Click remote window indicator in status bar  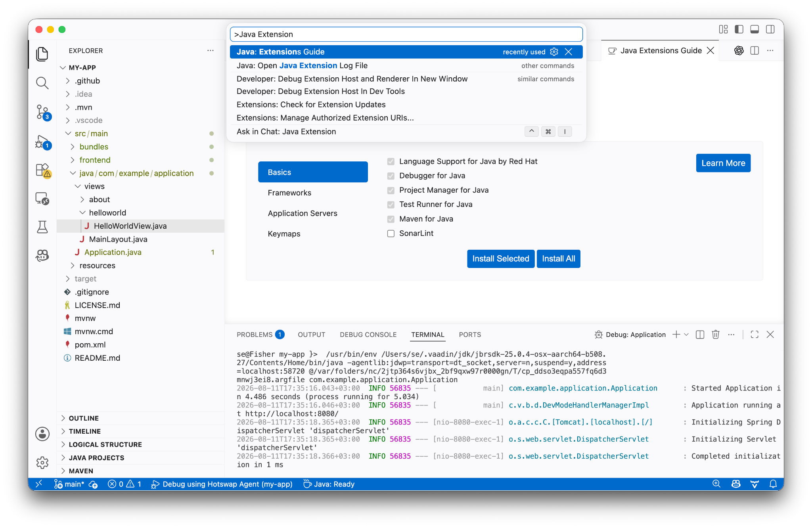[39, 484]
